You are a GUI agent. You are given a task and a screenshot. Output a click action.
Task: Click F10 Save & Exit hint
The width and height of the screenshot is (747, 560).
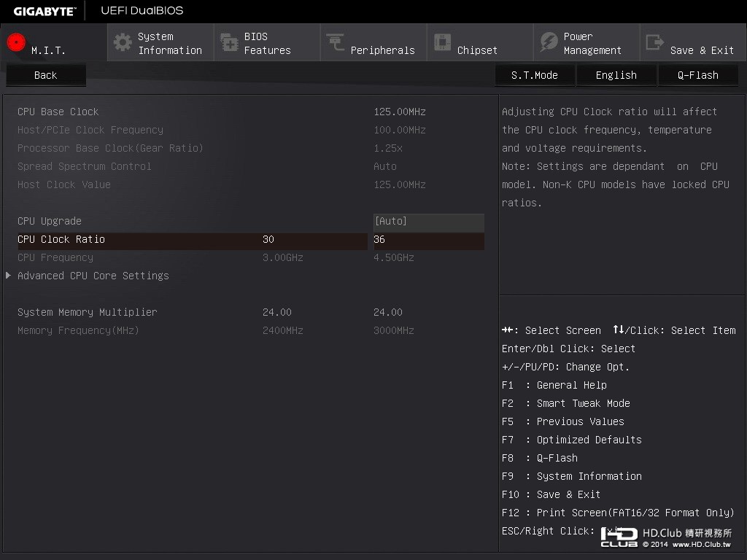[x=551, y=494]
